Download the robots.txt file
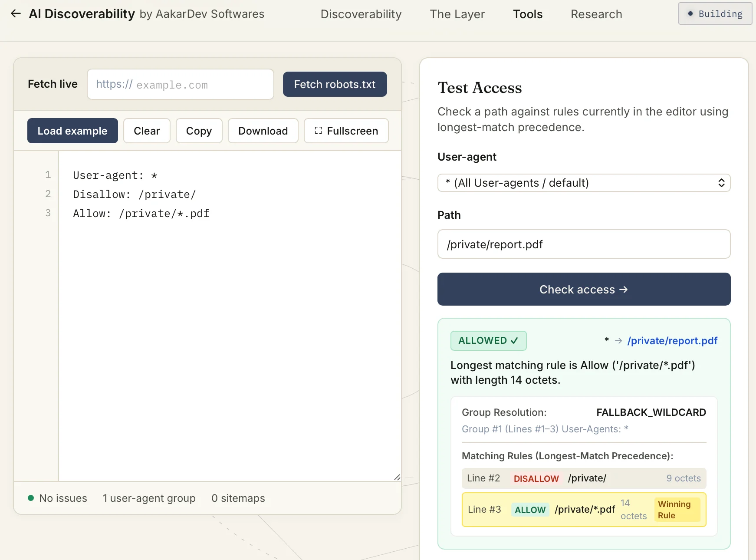756x560 pixels. click(x=263, y=131)
